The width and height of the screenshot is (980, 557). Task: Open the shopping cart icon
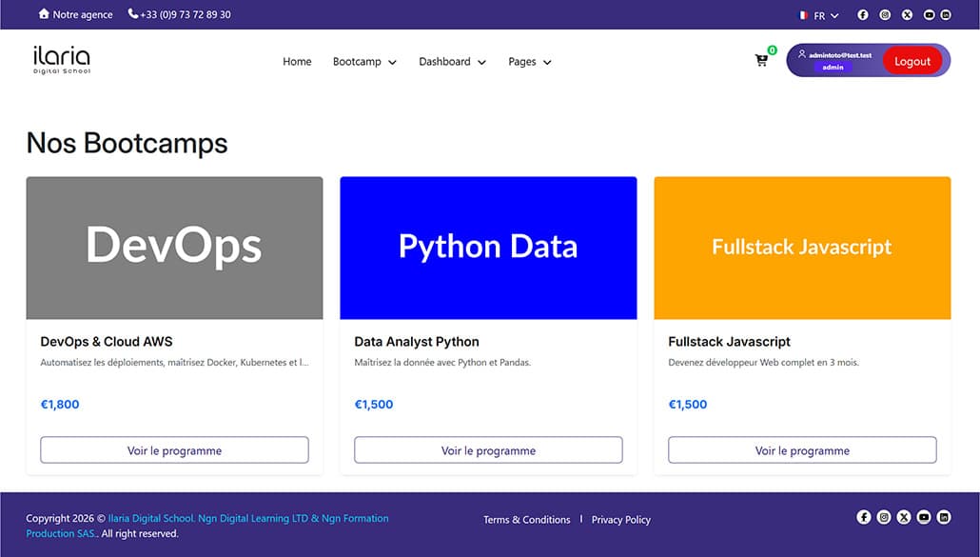click(x=761, y=61)
